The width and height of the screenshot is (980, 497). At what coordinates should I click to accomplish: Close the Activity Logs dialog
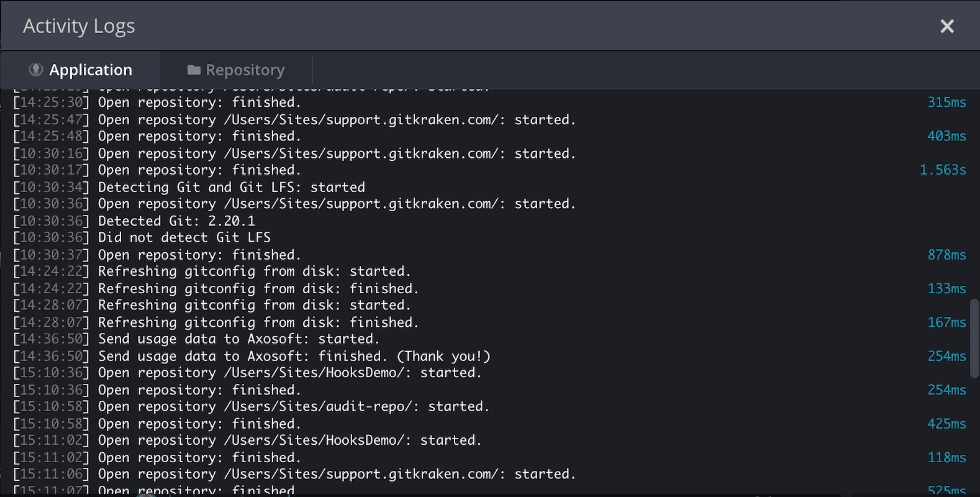pyautogui.click(x=946, y=26)
